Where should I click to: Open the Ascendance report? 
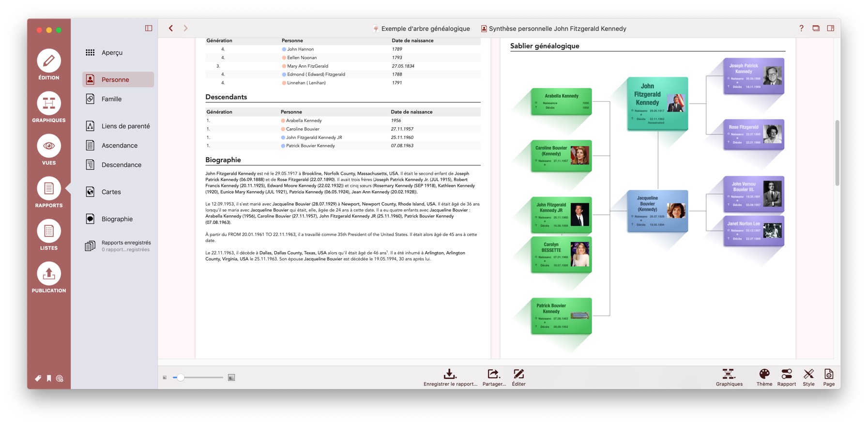tap(118, 145)
